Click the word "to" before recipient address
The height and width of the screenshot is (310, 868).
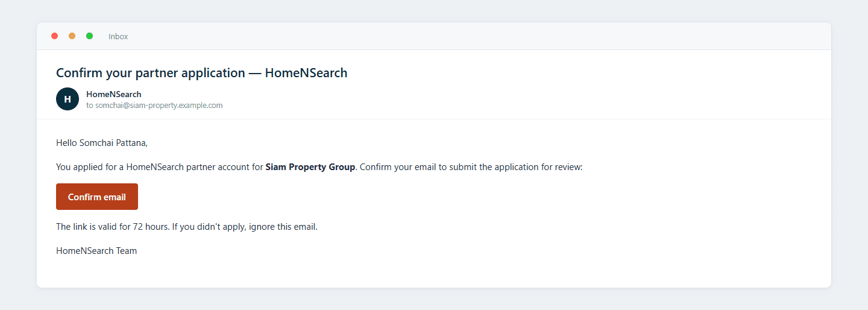pos(90,105)
